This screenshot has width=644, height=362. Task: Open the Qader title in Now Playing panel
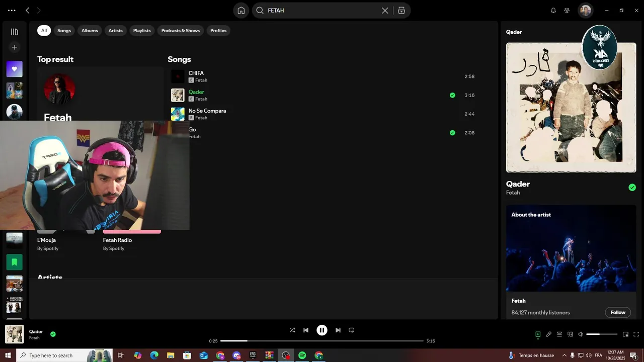click(518, 184)
